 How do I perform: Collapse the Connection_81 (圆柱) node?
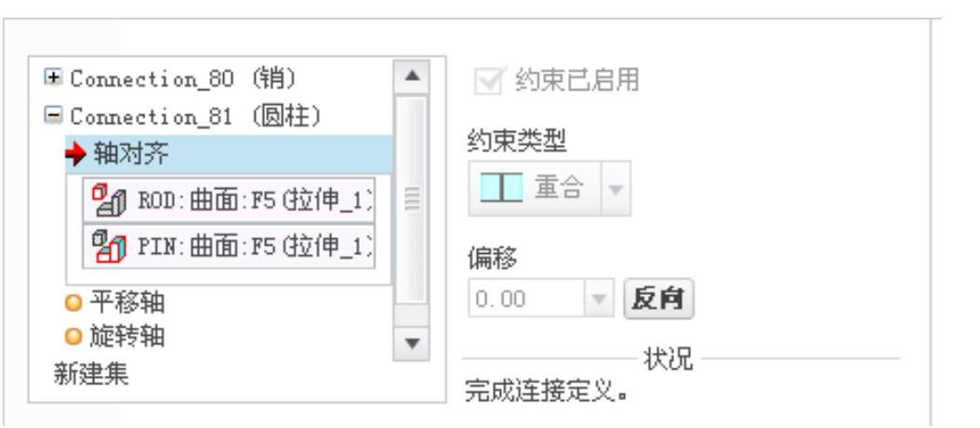(53, 115)
